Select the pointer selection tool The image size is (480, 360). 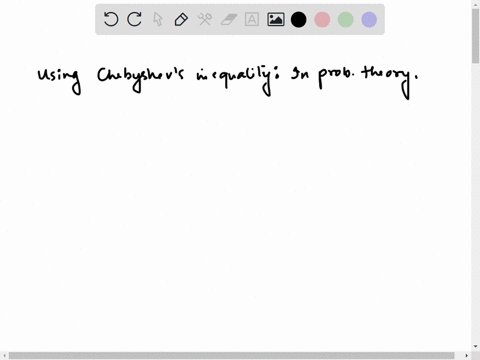click(158, 19)
